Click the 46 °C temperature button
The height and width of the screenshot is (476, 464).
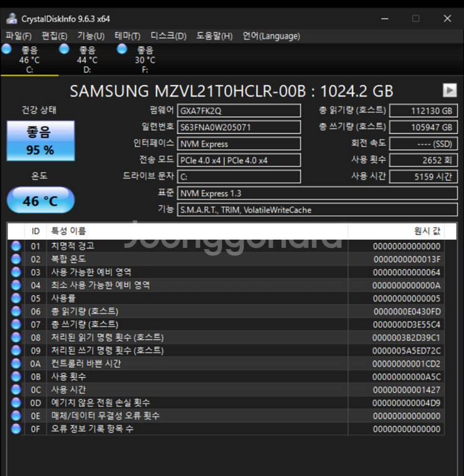tap(40, 200)
